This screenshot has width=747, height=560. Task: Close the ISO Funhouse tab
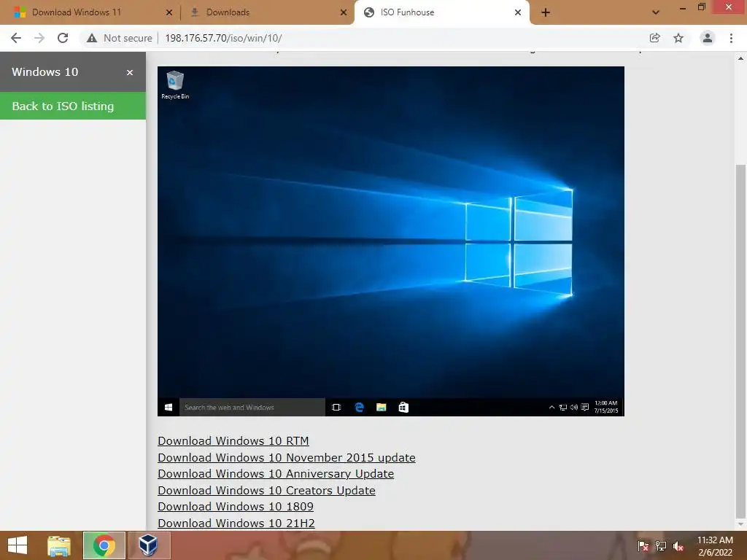pos(518,12)
